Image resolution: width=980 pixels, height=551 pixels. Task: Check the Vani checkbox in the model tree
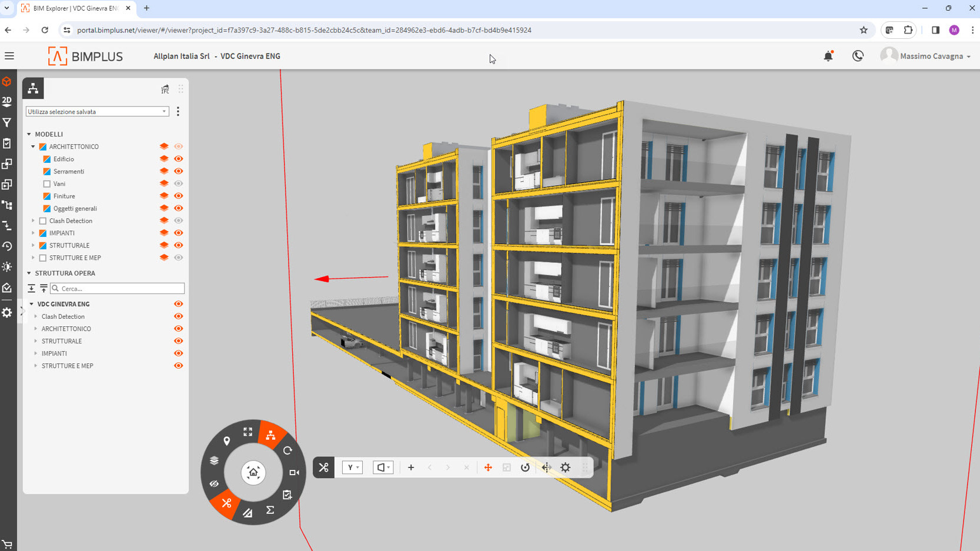[x=46, y=183]
